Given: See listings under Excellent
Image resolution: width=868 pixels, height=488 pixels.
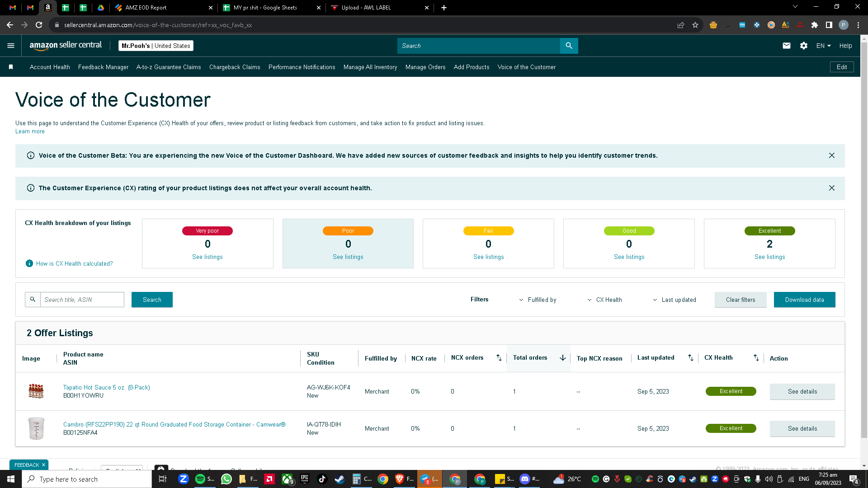Looking at the screenshot, I should point(770,257).
